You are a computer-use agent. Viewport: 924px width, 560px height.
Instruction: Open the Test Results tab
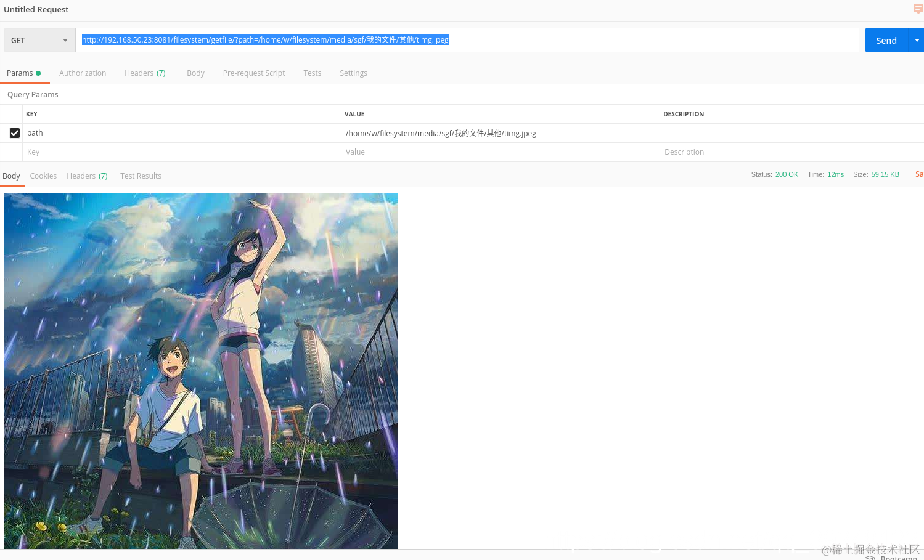tap(141, 176)
